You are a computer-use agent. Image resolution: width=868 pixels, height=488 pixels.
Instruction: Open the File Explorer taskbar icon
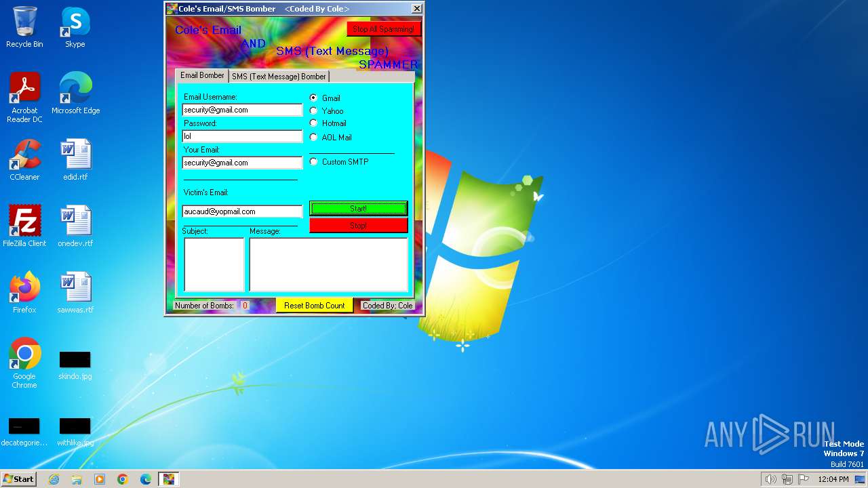[x=77, y=479]
